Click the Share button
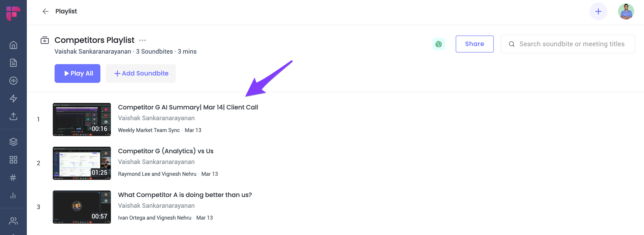This screenshot has width=644, height=235. (474, 44)
